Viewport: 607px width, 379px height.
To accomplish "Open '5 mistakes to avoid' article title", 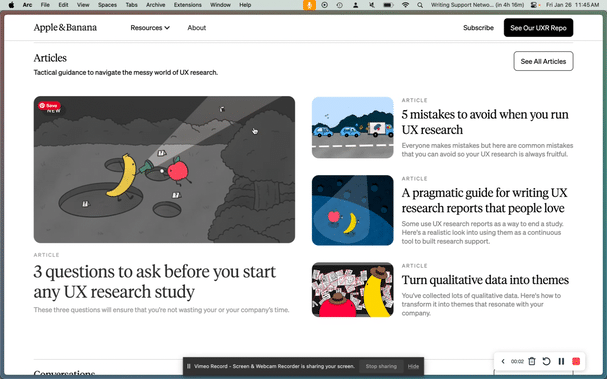I will pos(485,122).
